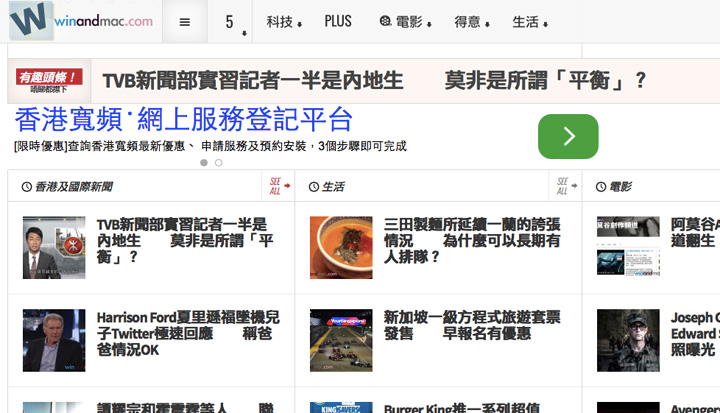Click the red SEE ALL arrow for 香港及國際新聞
The height and width of the screenshot is (413, 720).
279,186
